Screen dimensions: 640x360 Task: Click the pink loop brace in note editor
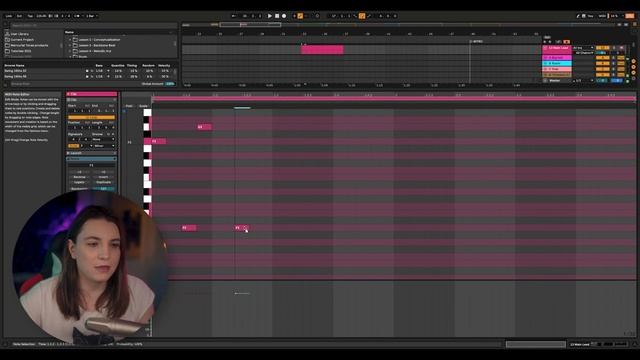click(393, 98)
